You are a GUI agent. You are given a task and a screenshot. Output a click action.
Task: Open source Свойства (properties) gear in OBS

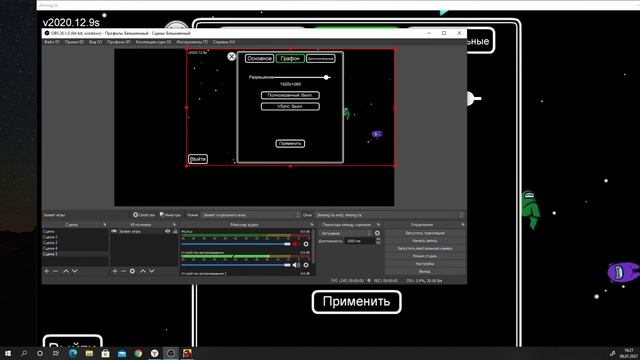144,215
